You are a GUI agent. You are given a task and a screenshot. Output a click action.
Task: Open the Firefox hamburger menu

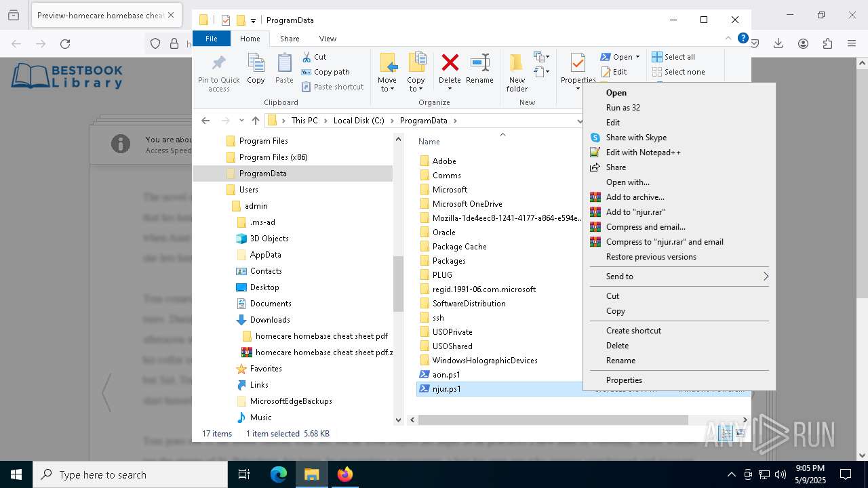coord(851,44)
